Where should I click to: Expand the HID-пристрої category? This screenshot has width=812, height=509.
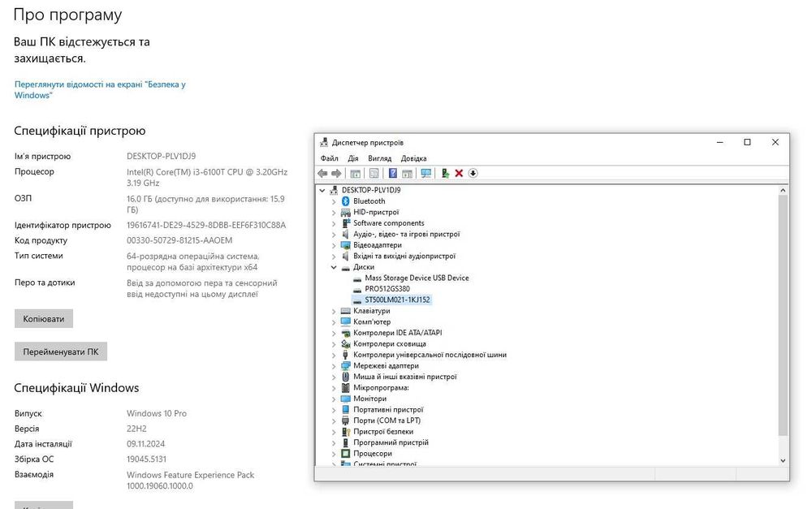click(x=334, y=213)
